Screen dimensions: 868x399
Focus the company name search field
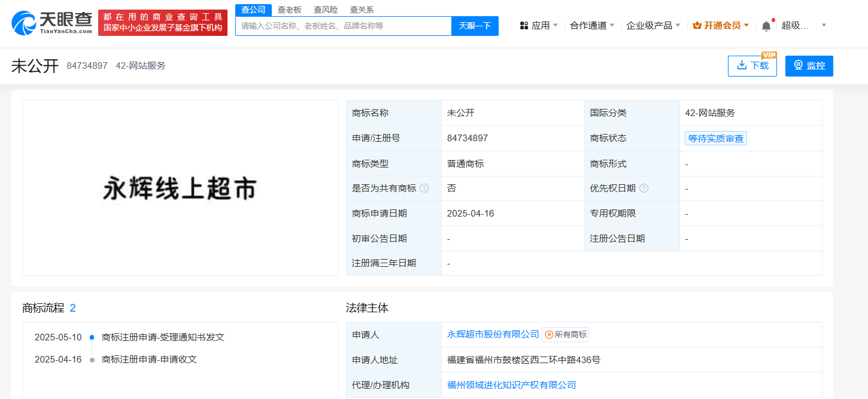(343, 26)
